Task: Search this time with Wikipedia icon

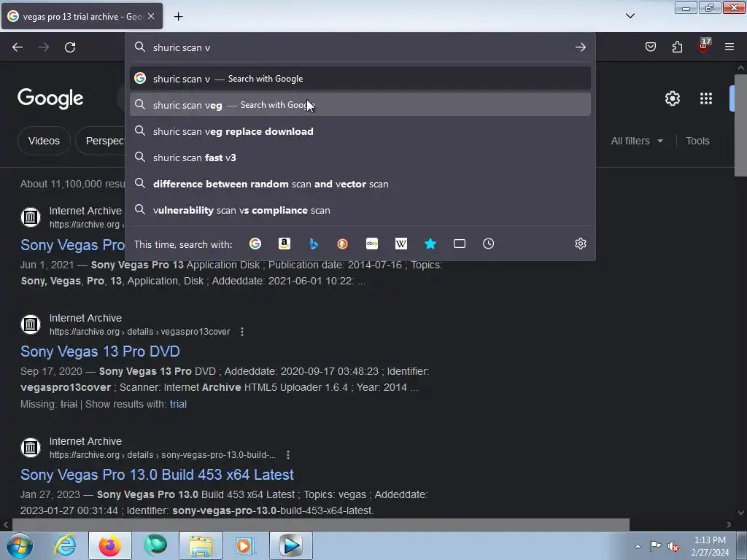Action: pyautogui.click(x=401, y=244)
